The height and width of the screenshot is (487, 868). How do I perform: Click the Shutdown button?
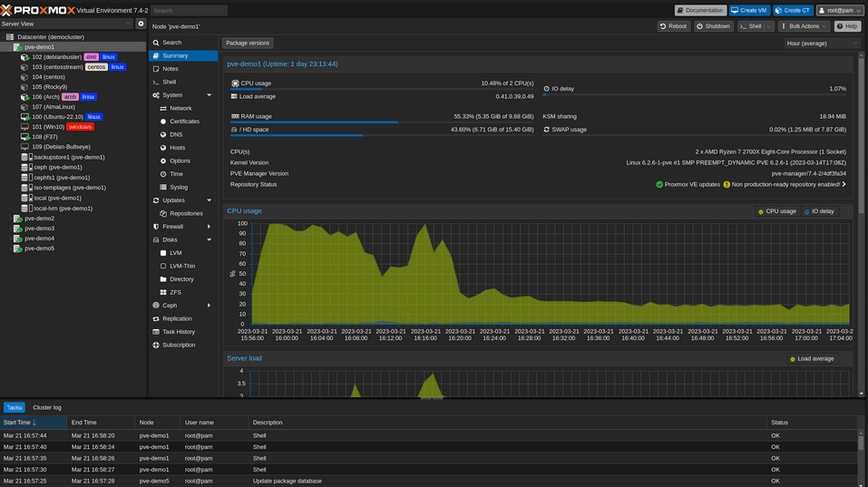click(714, 26)
